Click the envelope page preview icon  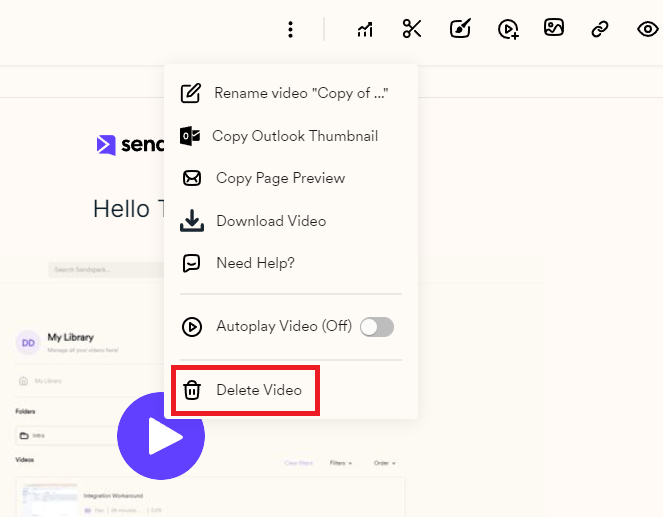click(x=192, y=178)
